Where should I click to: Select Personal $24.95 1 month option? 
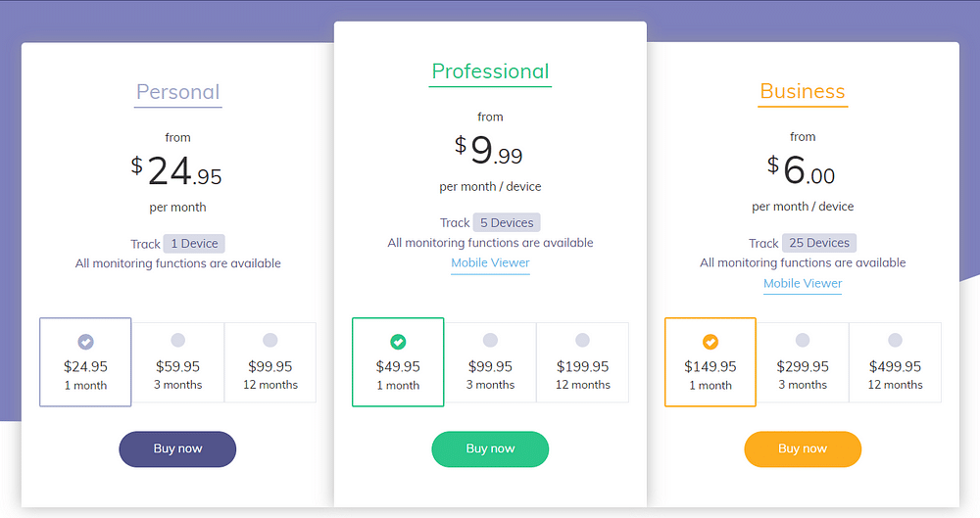tap(85, 361)
